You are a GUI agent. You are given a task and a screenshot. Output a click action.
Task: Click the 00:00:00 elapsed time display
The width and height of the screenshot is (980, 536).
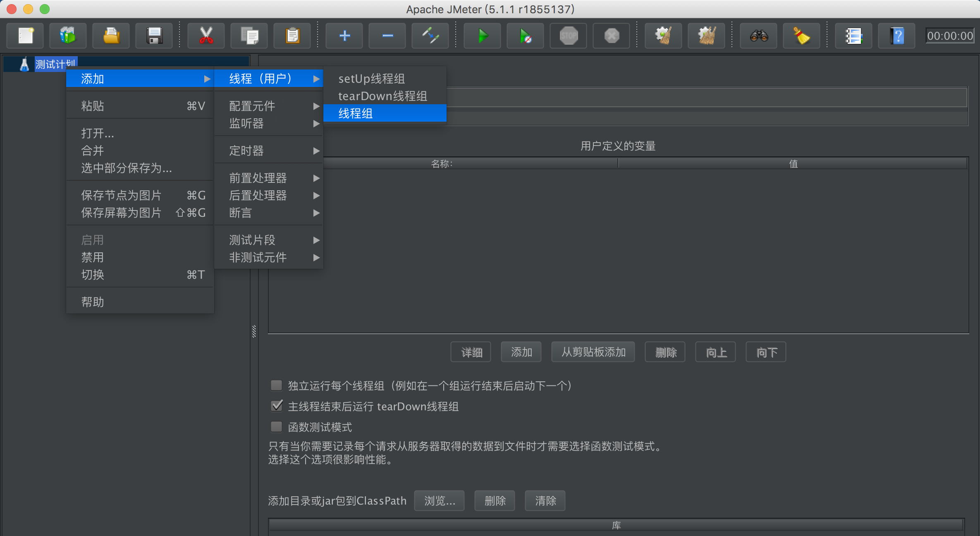click(950, 36)
